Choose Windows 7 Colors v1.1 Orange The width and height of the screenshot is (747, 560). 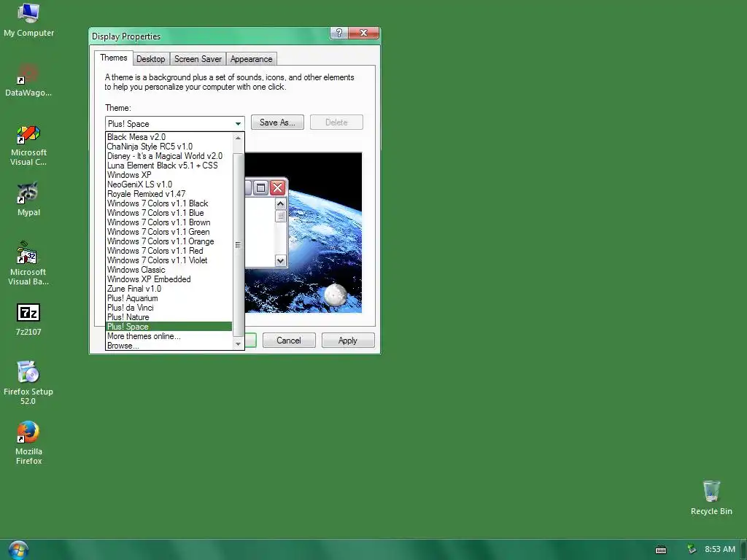pyautogui.click(x=169, y=242)
